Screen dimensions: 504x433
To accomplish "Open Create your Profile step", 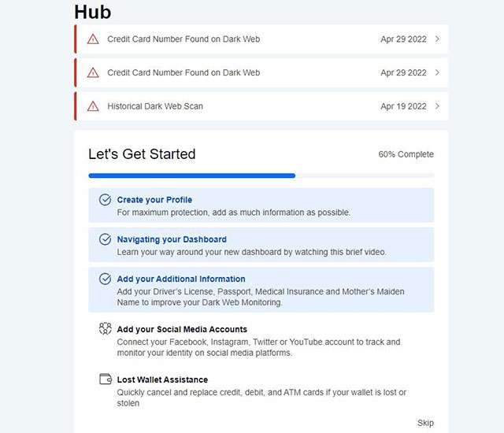I will pos(154,200).
